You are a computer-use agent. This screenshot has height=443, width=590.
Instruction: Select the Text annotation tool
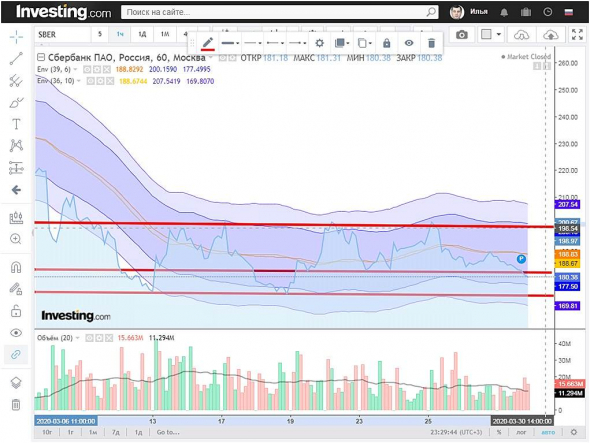[x=16, y=124]
